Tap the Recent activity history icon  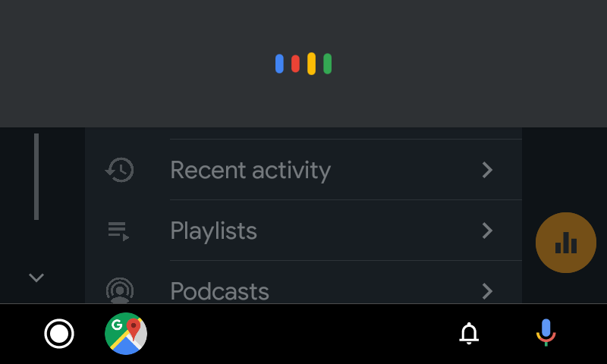(119, 170)
